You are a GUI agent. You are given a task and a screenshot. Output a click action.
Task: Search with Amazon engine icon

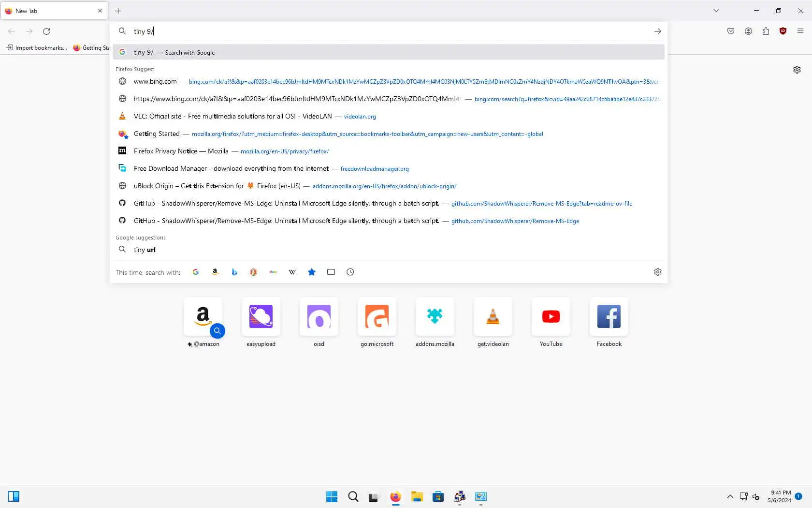(215, 272)
